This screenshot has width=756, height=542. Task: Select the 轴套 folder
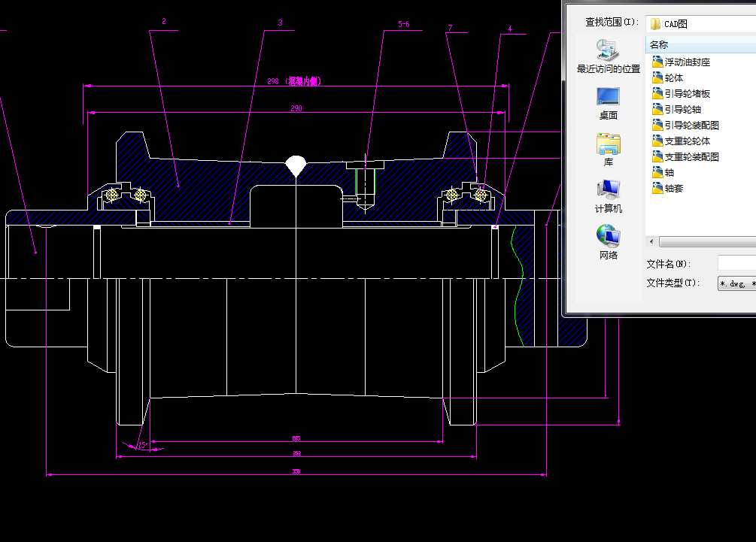pyautogui.click(x=668, y=189)
